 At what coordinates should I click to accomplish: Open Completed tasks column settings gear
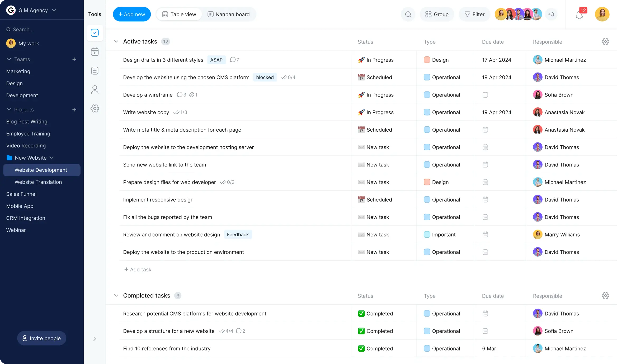pos(605,296)
